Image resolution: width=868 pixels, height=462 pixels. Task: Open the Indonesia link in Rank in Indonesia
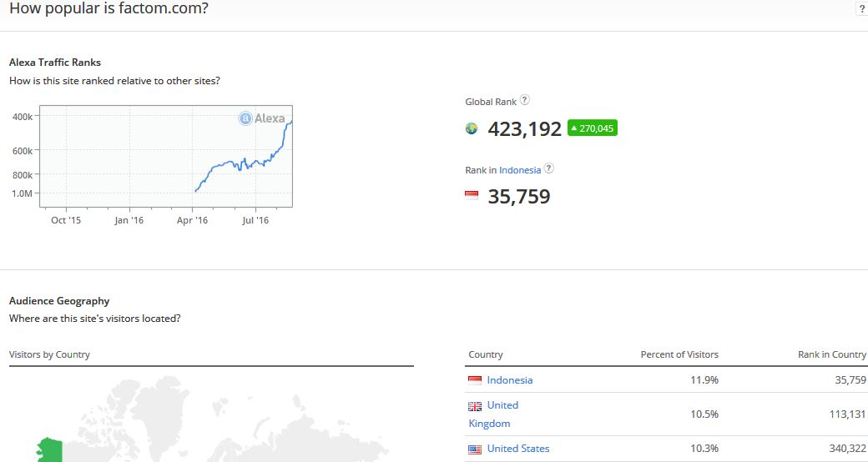520,170
